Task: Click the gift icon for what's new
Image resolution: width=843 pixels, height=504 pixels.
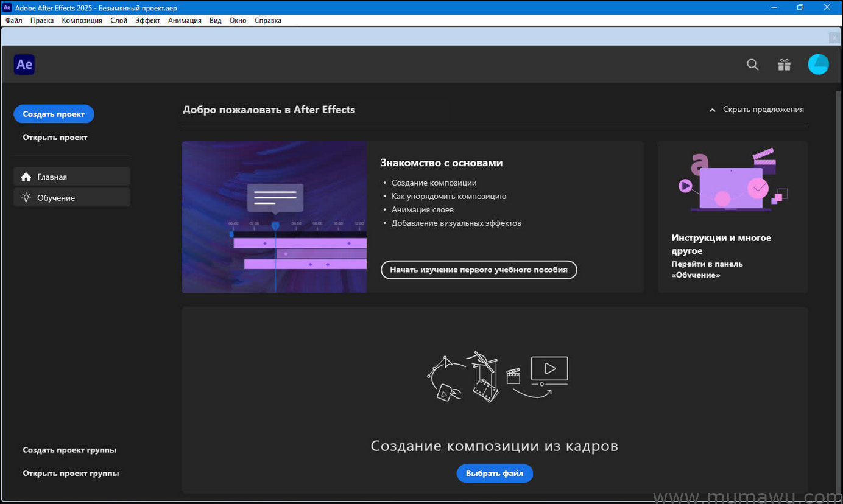Action: [x=784, y=65]
